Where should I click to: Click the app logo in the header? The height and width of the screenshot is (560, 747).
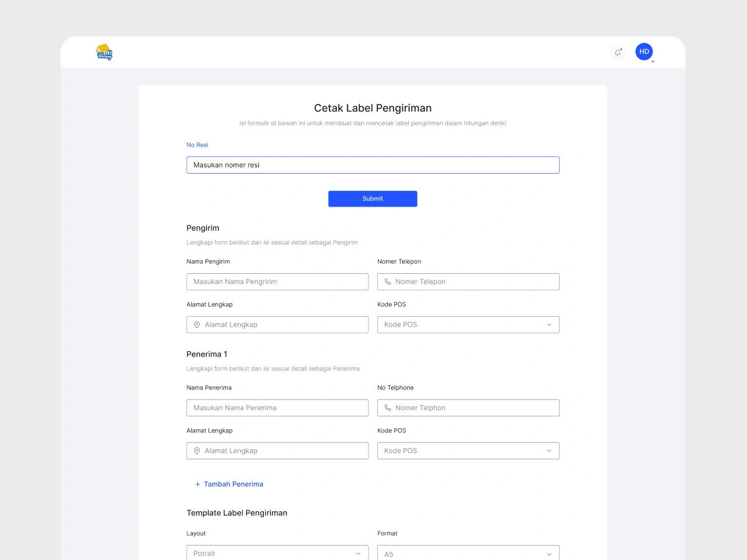(x=105, y=52)
